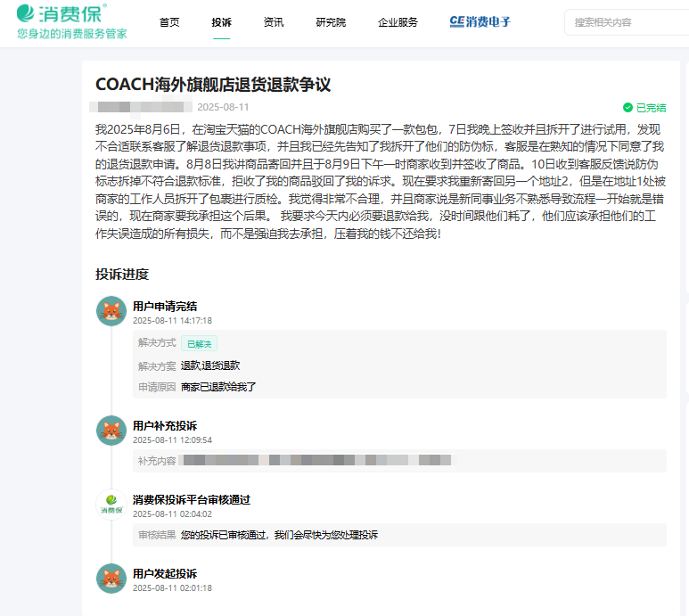
Task: Click the timestamp 2025-08-11 02:04:02
Action: pyautogui.click(x=172, y=514)
